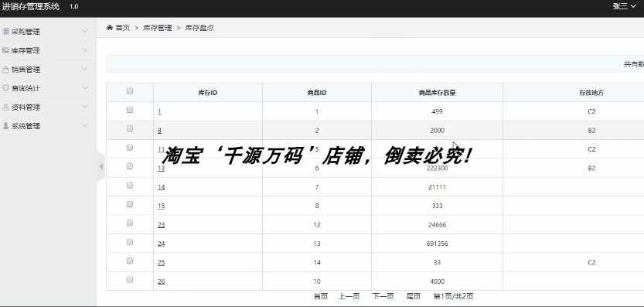Click the 第1页/共2页 page indicator
This screenshot has width=644, height=307.
tap(453, 296)
